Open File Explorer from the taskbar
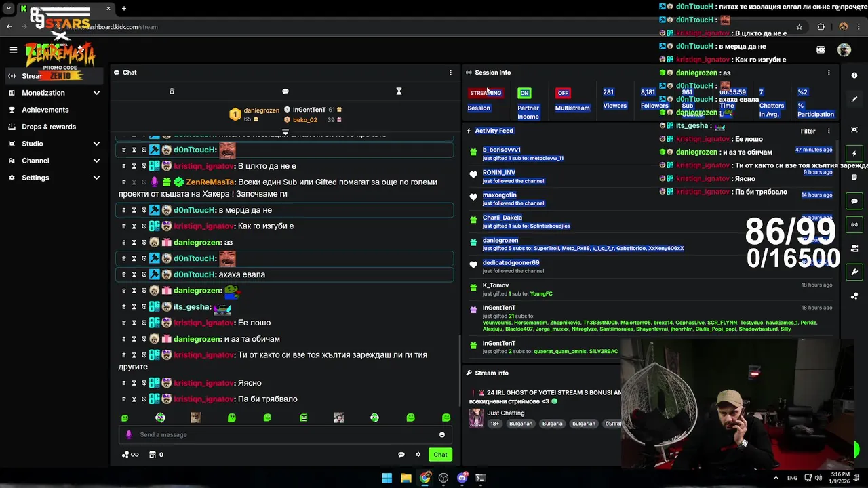Viewport: 868px width, 488px height. coord(406,478)
